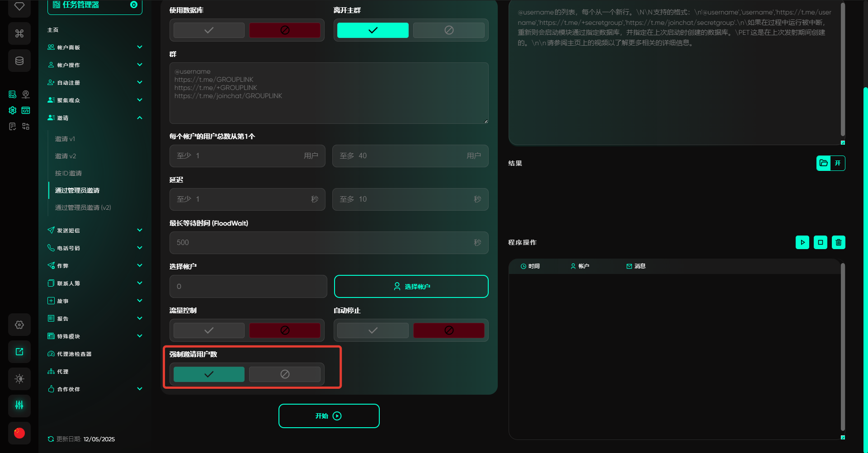
Task: Select 按ID邀请 from the sidebar
Action: click(x=68, y=173)
